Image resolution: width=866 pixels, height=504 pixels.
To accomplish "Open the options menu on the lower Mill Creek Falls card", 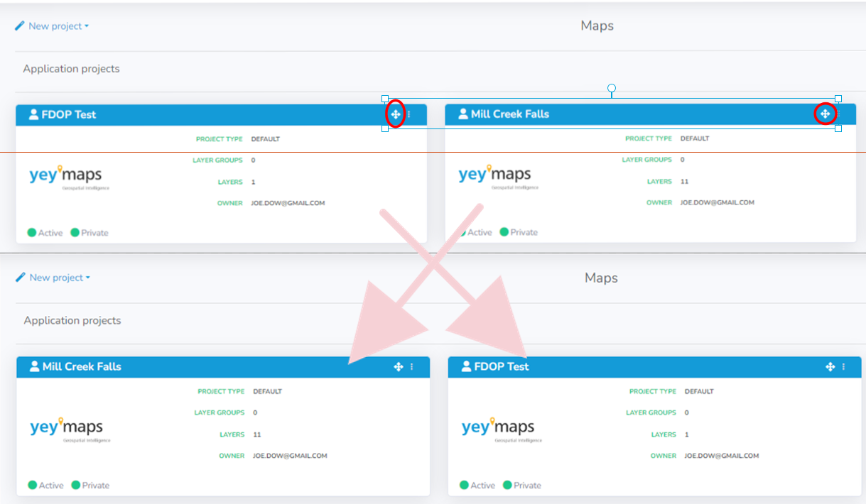I will point(412,366).
